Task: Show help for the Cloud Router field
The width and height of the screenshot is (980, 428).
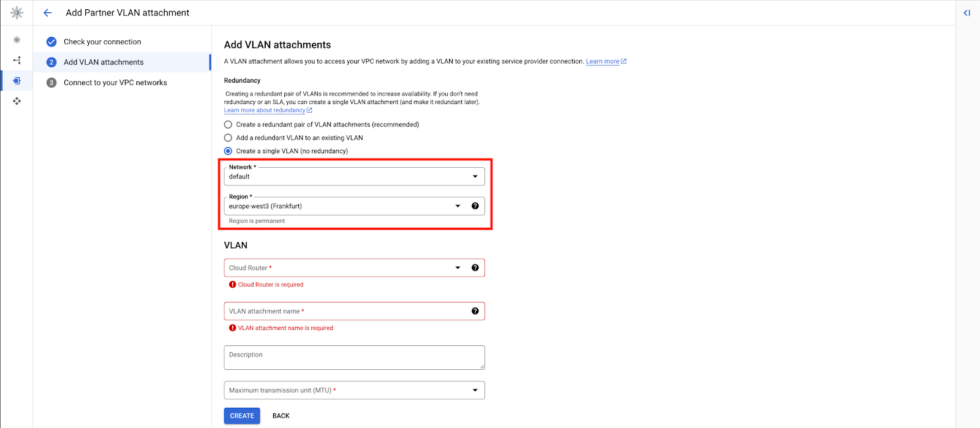Action: (x=475, y=268)
